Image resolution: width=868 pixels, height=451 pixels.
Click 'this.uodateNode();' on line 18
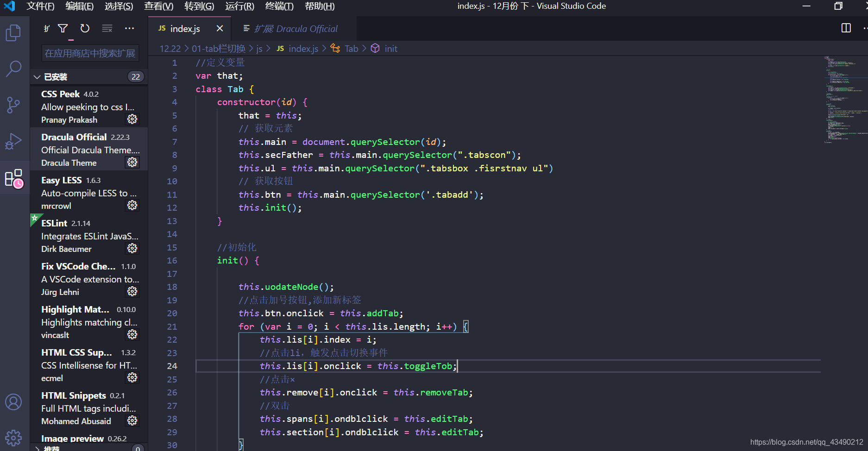click(286, 287)
